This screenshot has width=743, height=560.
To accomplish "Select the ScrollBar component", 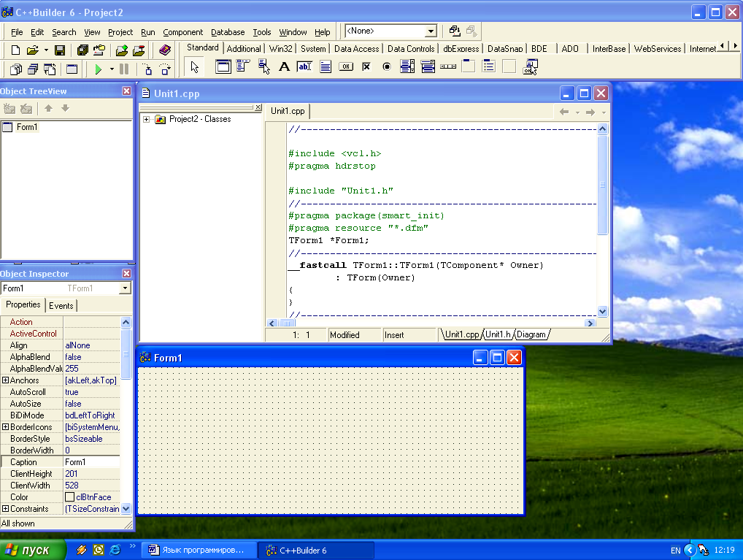I will (x=448, y=67).
